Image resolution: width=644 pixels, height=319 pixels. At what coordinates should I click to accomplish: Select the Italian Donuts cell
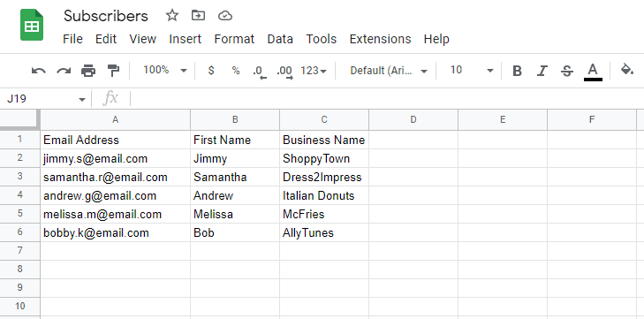[324, 195]
